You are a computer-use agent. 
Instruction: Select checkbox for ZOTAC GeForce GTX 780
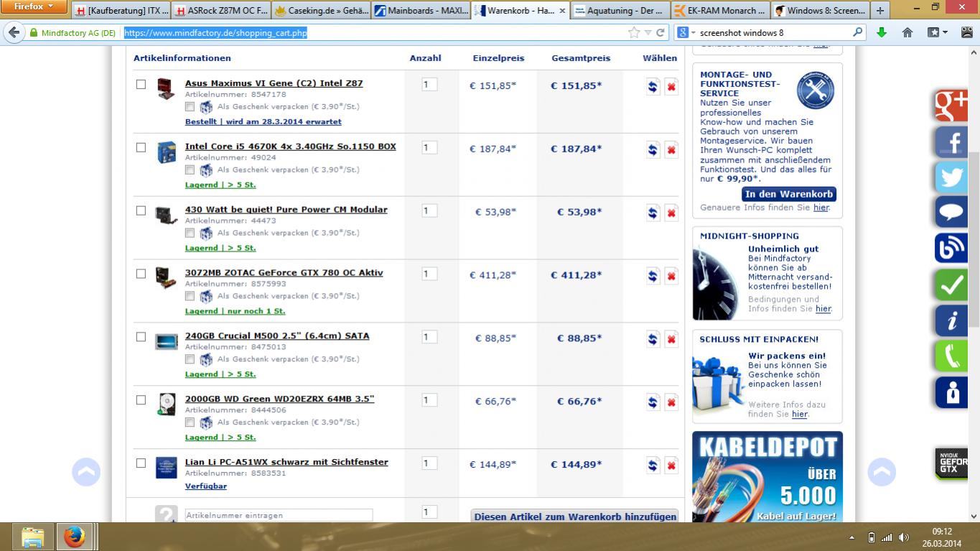[x=141, y=274]
